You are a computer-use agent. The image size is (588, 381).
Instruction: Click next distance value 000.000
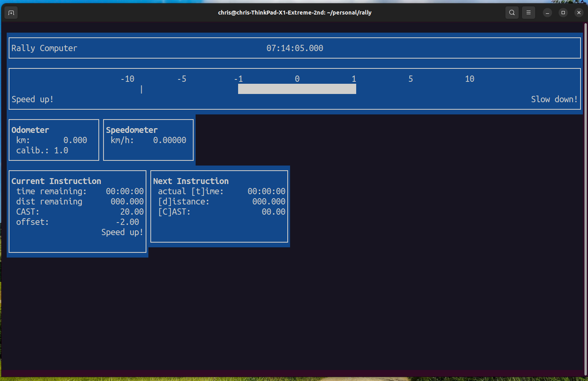[x=269, y=201]
